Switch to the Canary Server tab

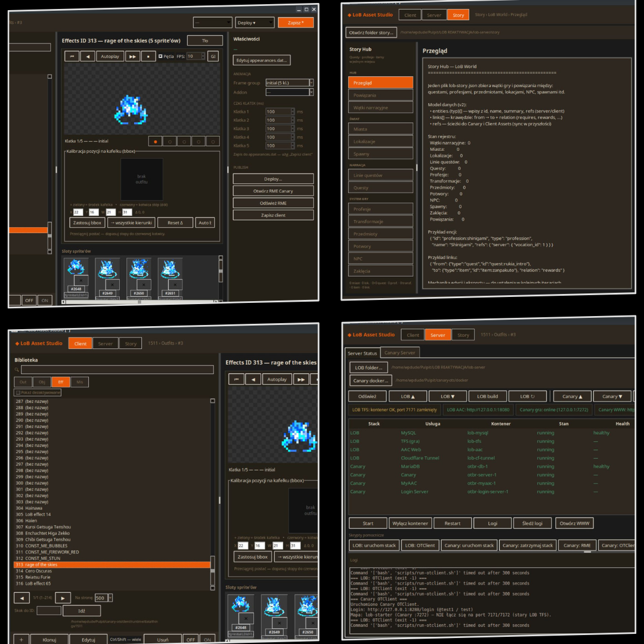[400, 352]
